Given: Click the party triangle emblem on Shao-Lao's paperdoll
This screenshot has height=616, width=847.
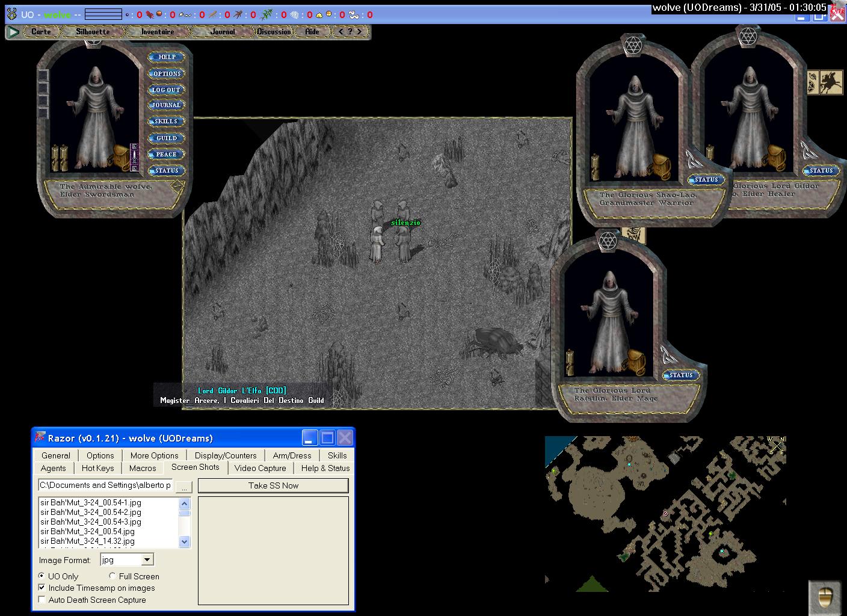Looking at the screenshot, I should tap(695, 159).
